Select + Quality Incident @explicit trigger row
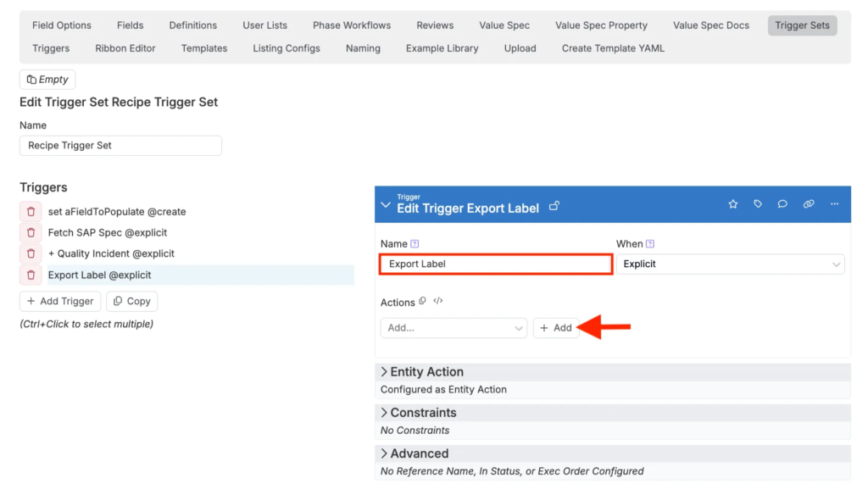This screenshot has width=868, height=495. (200, 253)
